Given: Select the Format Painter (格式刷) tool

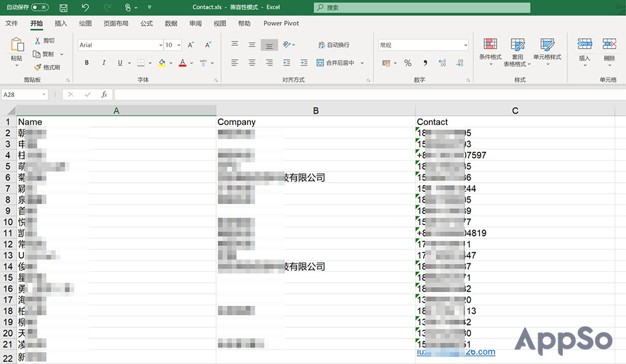Looking at the screenshot, I should pyautogui.click(x=48, y=68).
